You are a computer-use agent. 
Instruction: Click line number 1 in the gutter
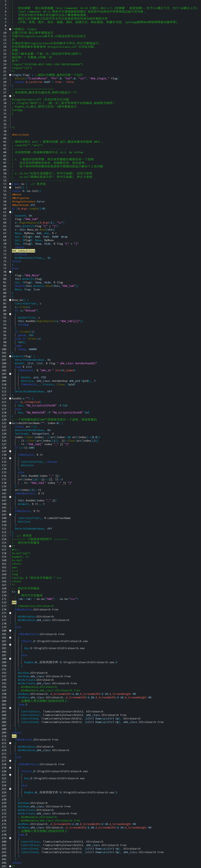tap(5, 1)
